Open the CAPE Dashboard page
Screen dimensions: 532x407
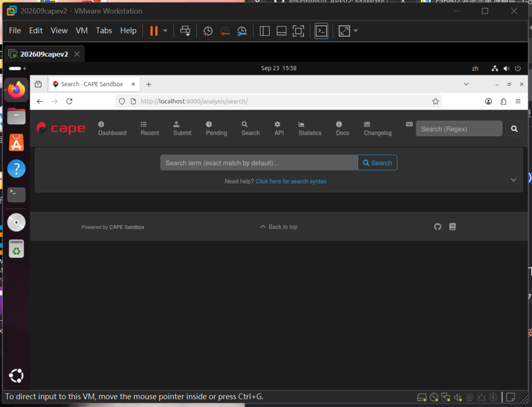(112, 129)
